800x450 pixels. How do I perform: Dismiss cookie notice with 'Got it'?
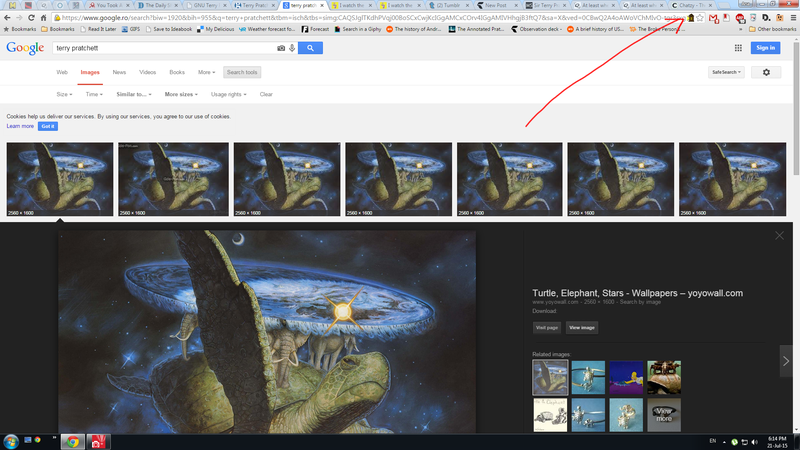pos(48,126)
